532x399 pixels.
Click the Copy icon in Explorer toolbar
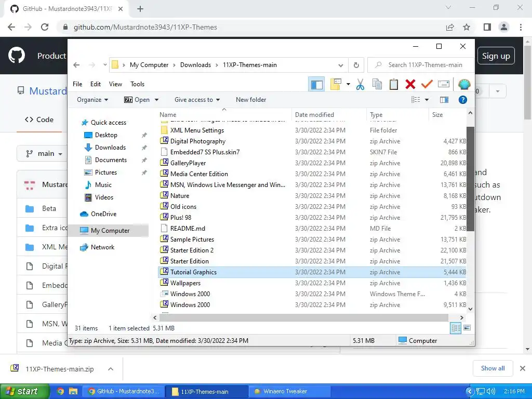pyautogui.click(x=377, y=84)
